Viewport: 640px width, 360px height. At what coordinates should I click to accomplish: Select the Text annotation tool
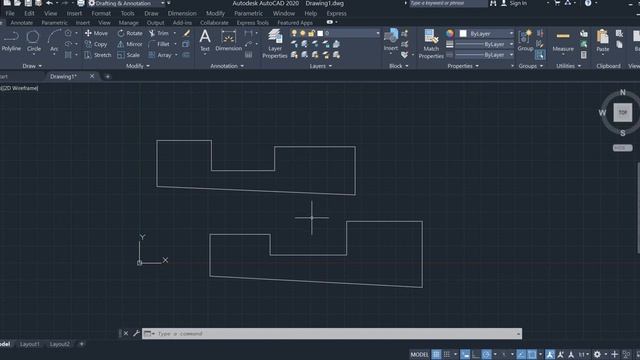(205, 40)
